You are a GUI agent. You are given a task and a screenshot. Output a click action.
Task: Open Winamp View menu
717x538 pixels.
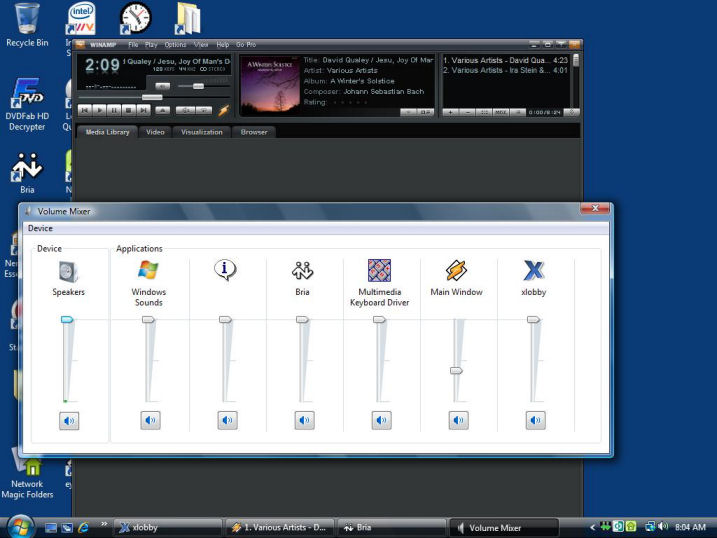point(201,44)
